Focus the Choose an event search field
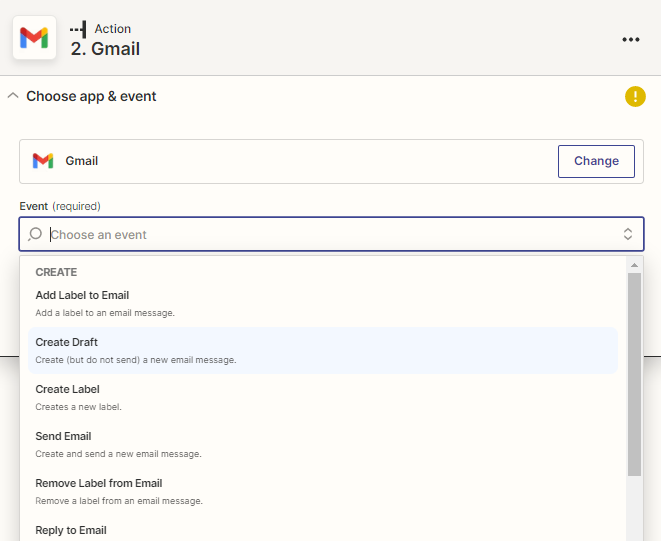The width and height of the screenshot is (661, 541). click(x=331, y=234)
